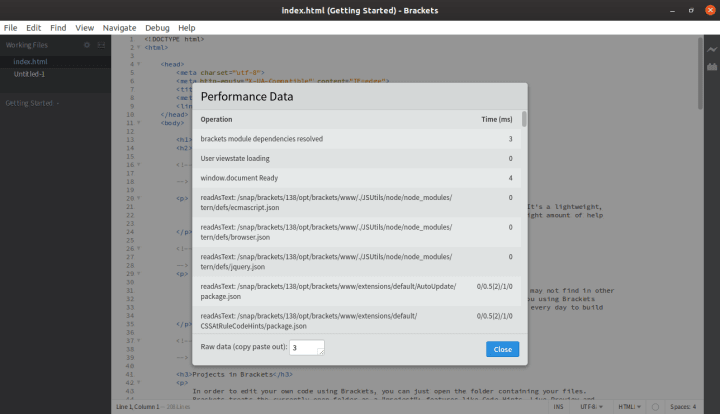Click the 'User viewstate loading' row

point(357,158)
